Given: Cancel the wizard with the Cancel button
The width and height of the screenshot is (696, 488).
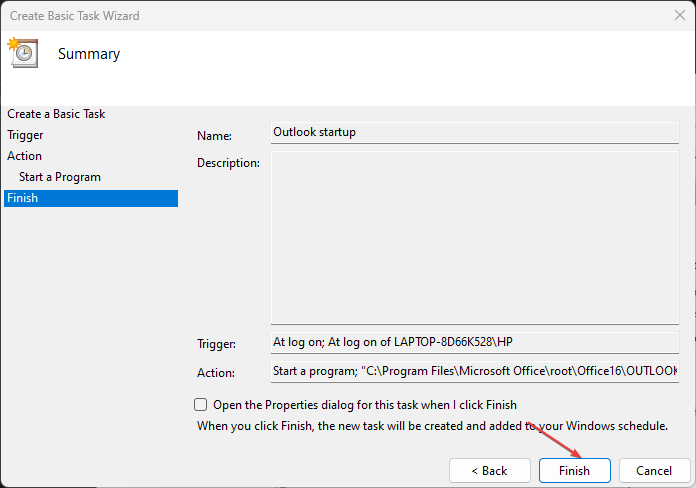Looking at the screenshot, I should [654, 470].
